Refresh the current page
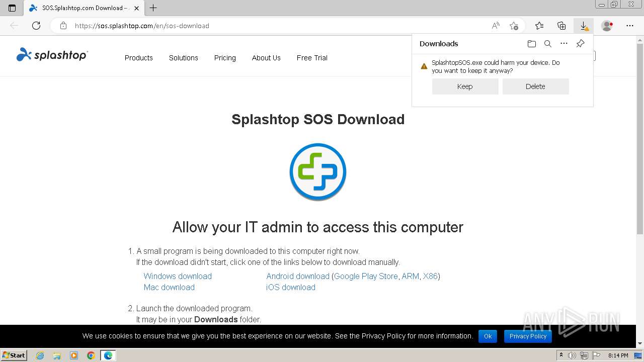The width and height of the screenshot is (644, 362). tap(36, 26)
